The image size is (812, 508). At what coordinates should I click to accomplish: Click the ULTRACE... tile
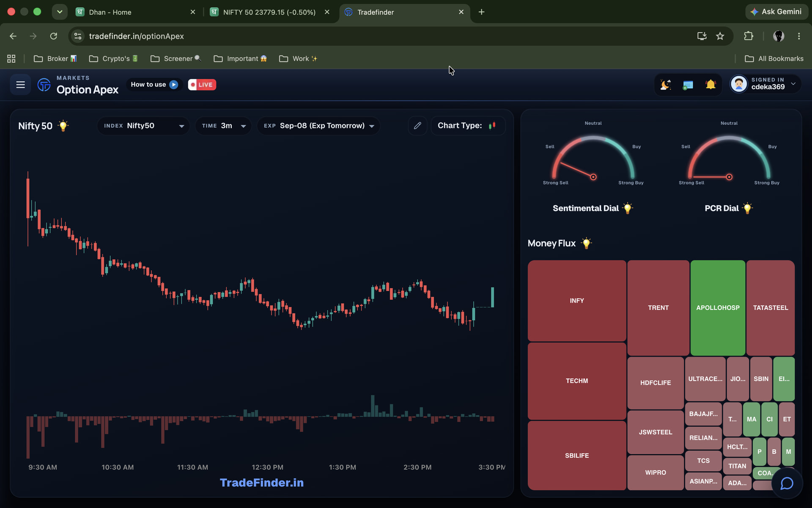click(705, 379)
